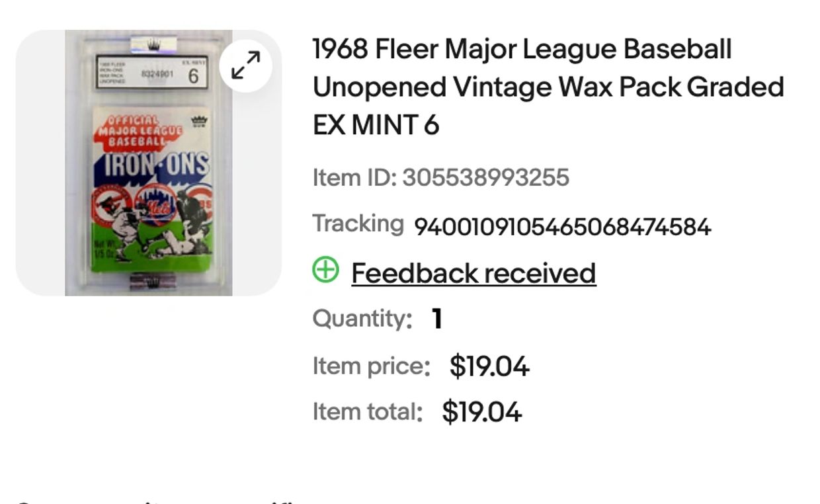Click the green plus icon beside Feedback received
The width and height of the screenshot is (820, 504).
pos(325,270)
